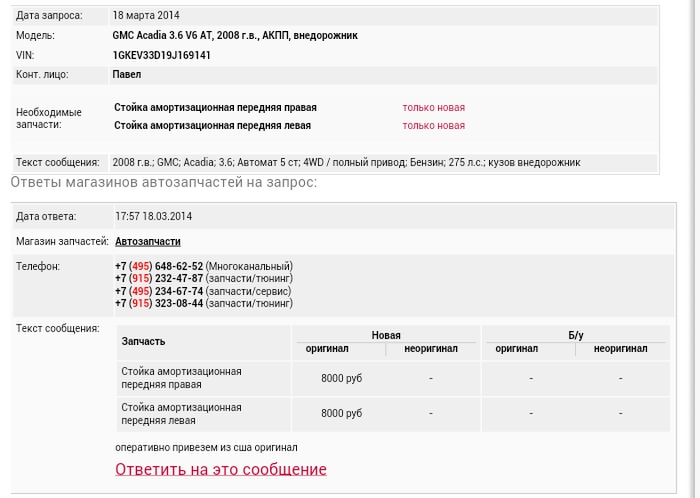Click 'Ответить на это сообщение' link

[221, 469]
